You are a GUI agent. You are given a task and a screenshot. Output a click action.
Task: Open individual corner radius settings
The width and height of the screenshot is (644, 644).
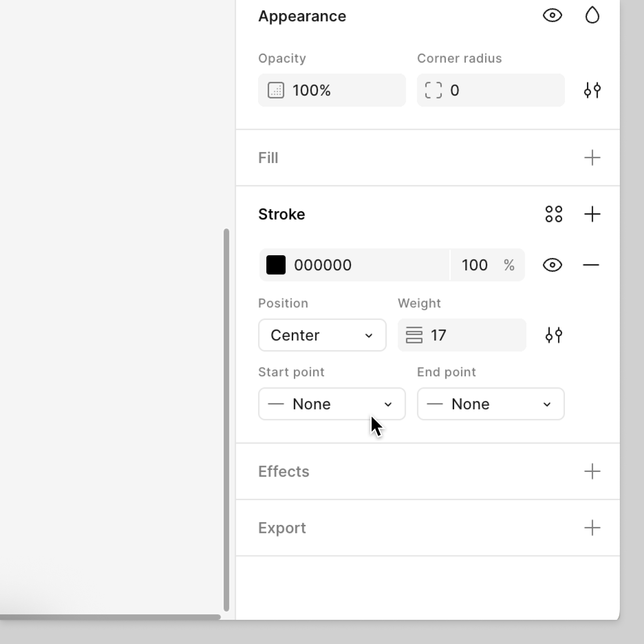[x=592, y=90]
